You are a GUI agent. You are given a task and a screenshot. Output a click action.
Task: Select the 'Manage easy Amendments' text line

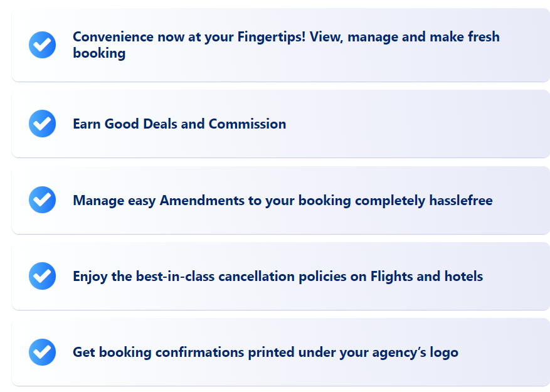tap(283, 201)
